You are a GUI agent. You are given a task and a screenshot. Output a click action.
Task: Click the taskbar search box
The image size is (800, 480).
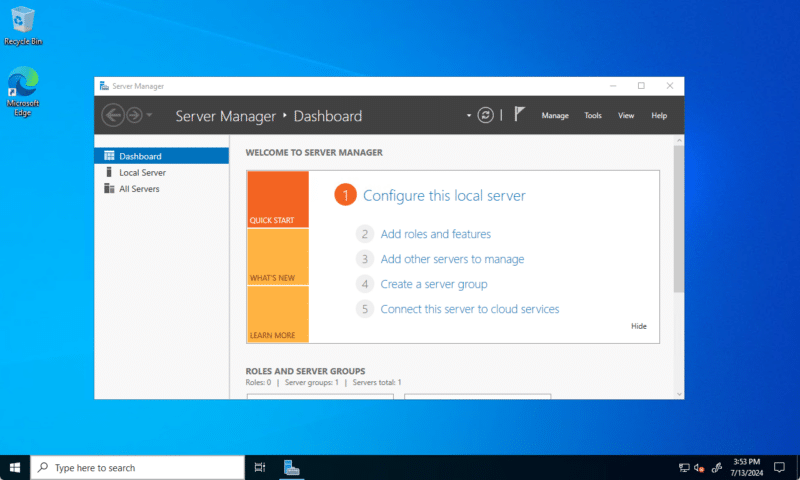click(x=138, y=467)
